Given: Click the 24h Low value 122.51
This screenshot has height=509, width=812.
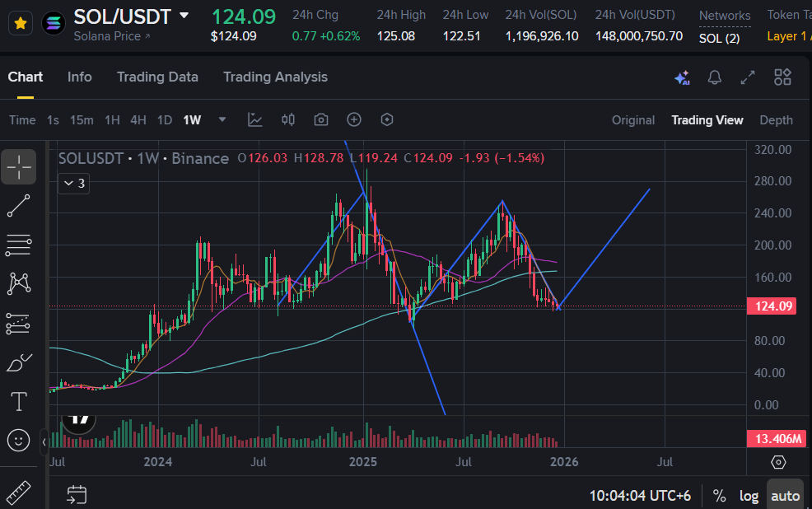Looking at the screenshot, I should tap(461, 36).
